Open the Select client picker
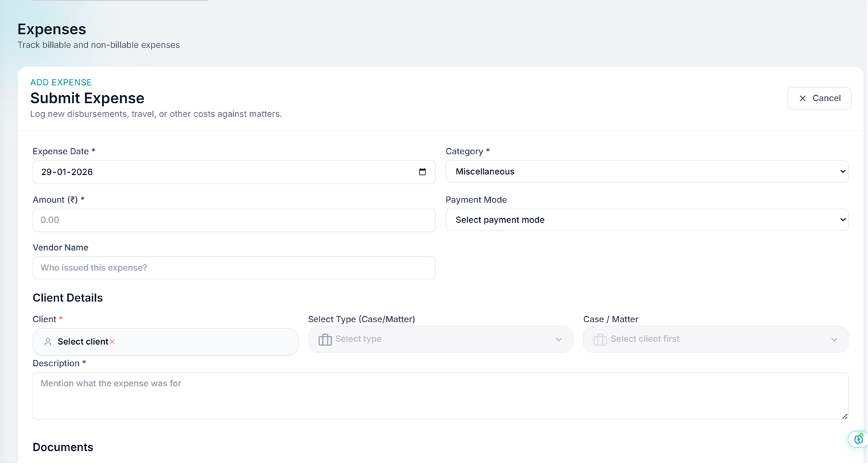Viewport: 868px width, 465px height. [165, 341]
